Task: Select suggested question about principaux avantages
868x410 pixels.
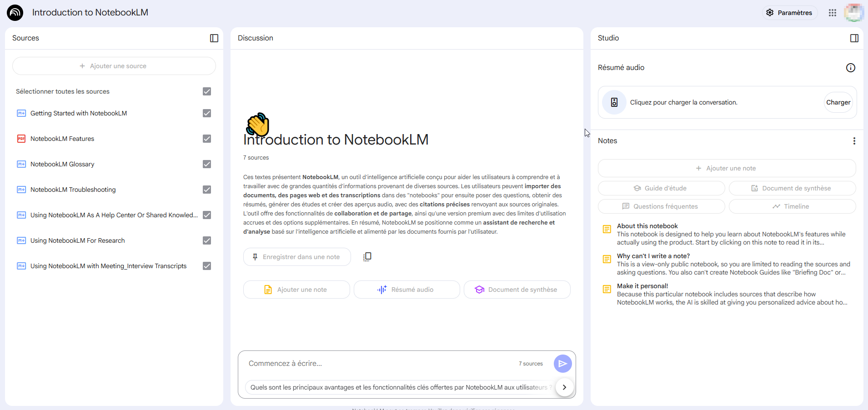Action: pos(400,387)
